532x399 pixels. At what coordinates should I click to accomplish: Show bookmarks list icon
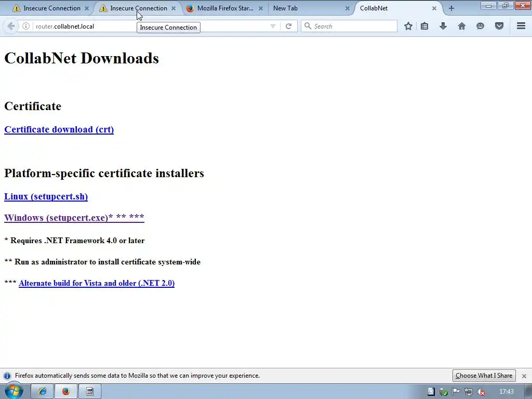pos(424,26)
